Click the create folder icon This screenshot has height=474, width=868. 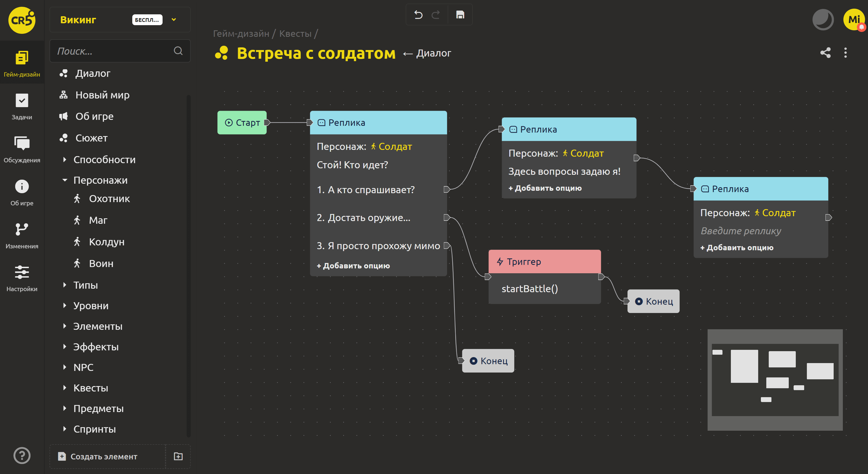pyautogui.click(x=178, y=456)
